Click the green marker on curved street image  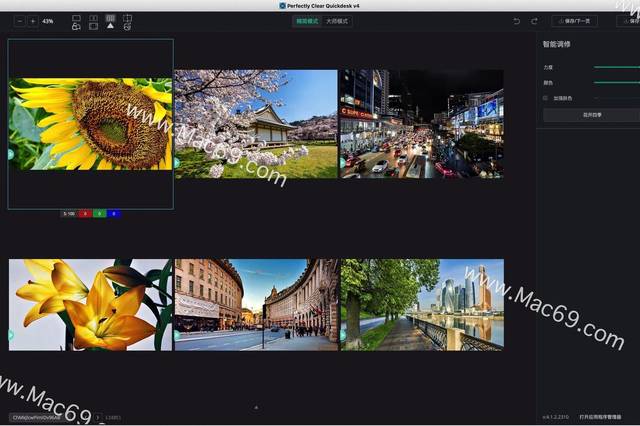click(177, 335)
